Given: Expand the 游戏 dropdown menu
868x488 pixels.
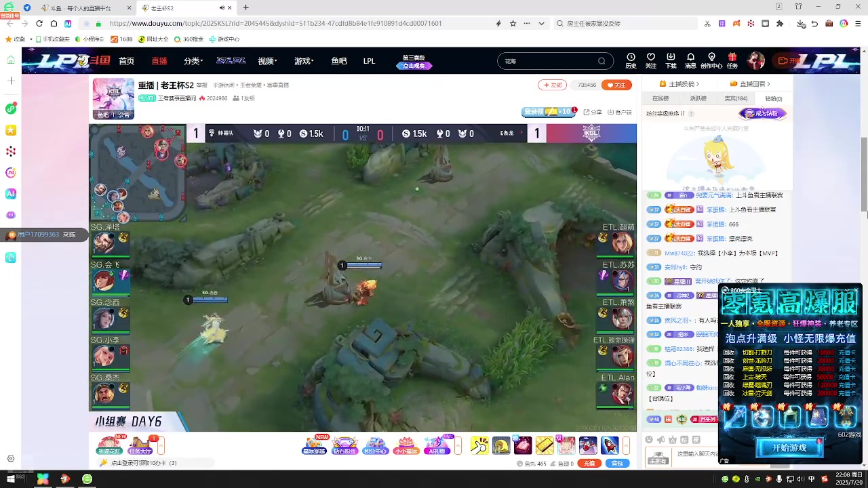Looking at the screenshot, I should pos(304,61).
